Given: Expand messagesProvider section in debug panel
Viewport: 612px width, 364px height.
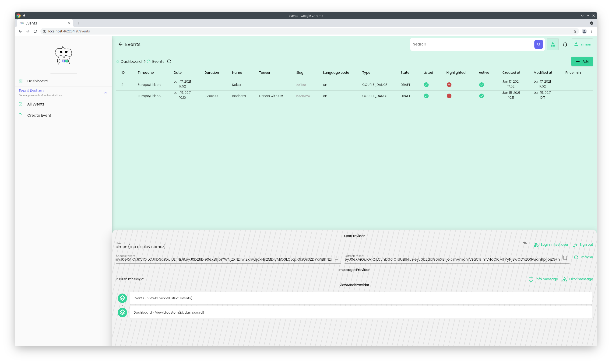Looking at the screenshot, I should pos(354,269).
